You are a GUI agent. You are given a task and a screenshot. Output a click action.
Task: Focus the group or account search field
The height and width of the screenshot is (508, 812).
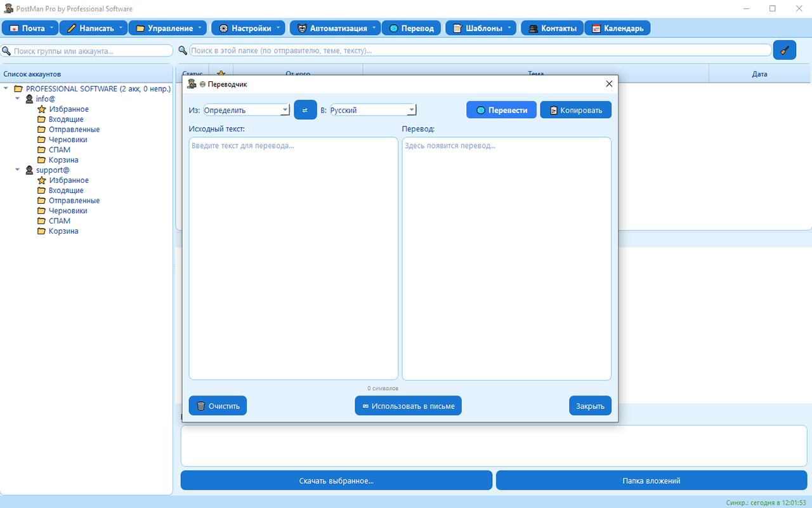[91, 51]
